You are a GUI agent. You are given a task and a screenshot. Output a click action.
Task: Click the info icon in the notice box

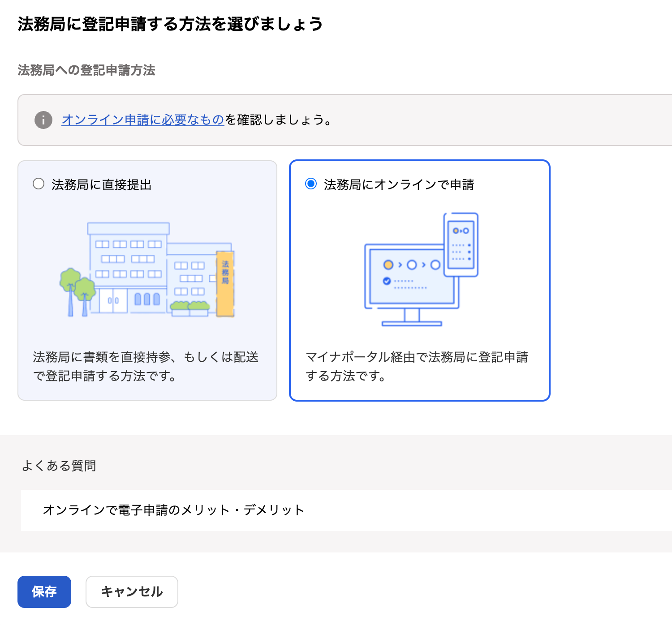point(43,120)
